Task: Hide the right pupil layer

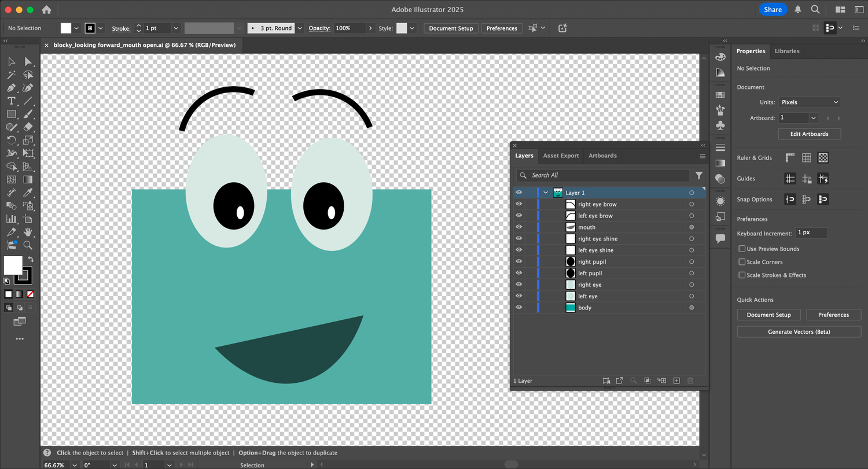Action: 518,262
